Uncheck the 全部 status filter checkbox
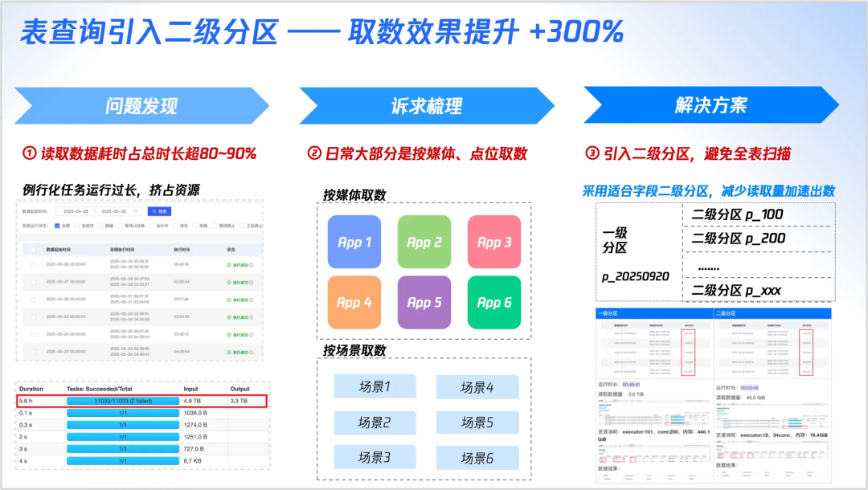868x490 pixels. tap(57, 226)
